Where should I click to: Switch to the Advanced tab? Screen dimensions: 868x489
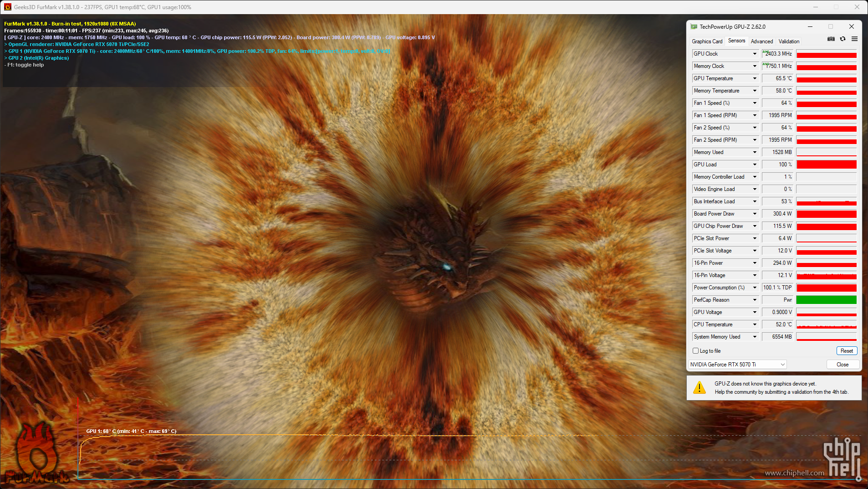click(x=761, y=41)
